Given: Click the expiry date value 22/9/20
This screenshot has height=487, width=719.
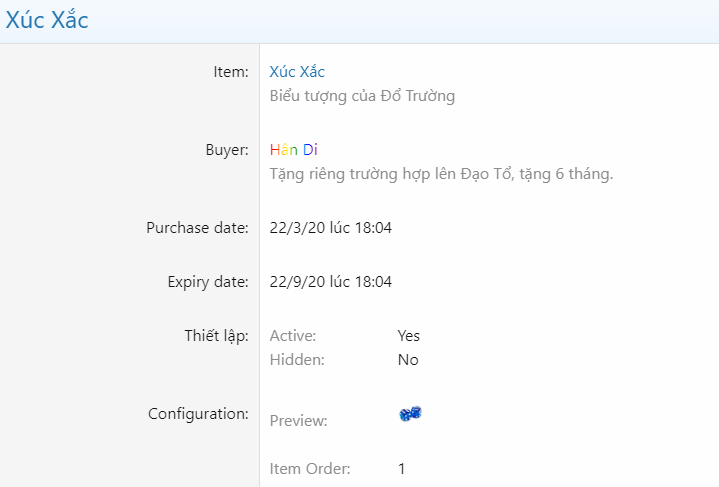Looking at the screenshot, I should pyautogui.click(x=331, y=282).
